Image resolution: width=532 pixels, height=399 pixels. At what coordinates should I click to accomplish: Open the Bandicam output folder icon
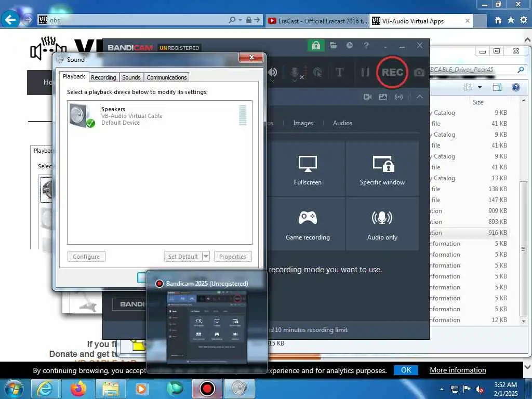pyautogui.click(x=333, y=45)
